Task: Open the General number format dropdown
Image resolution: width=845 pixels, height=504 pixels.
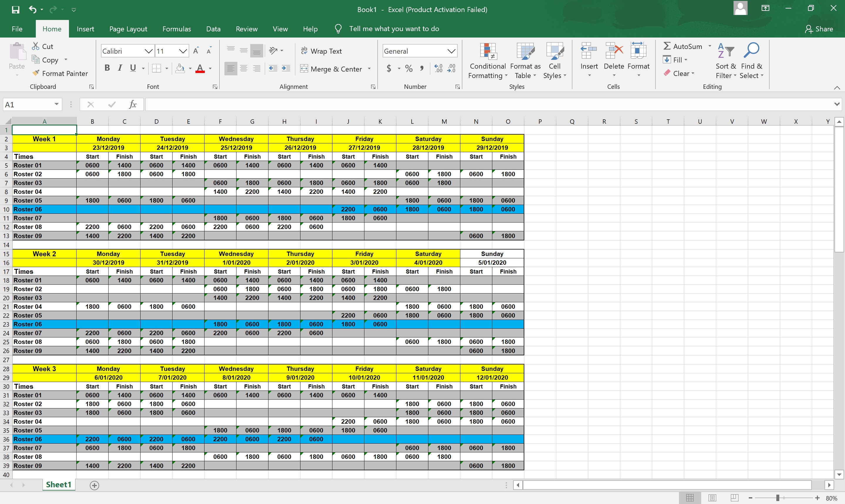Action: (x=451, y=51)
